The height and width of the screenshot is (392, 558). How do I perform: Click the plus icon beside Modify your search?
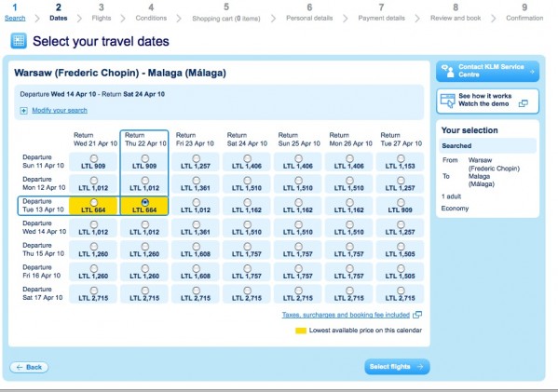click(23, 111)
